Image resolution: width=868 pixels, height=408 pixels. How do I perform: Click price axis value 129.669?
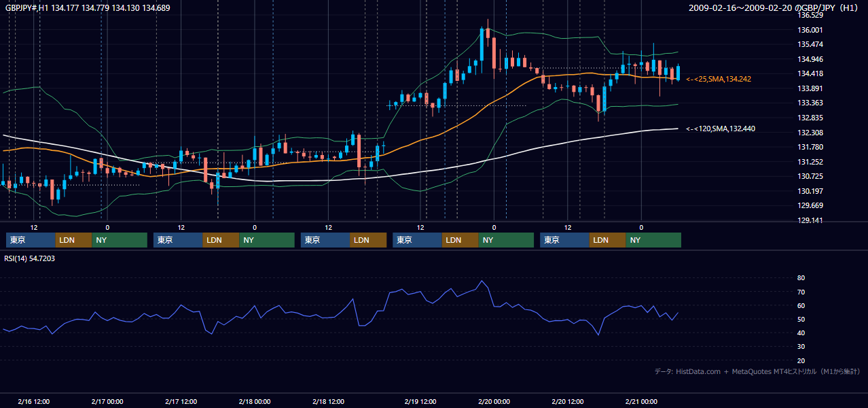pos(810,205)
